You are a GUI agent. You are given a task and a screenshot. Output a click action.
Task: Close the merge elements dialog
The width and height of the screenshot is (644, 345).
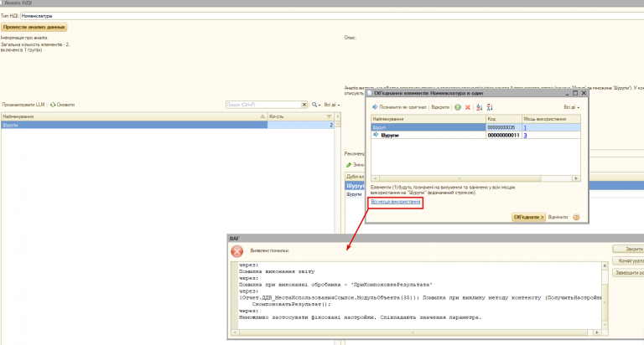click(584, 93)
